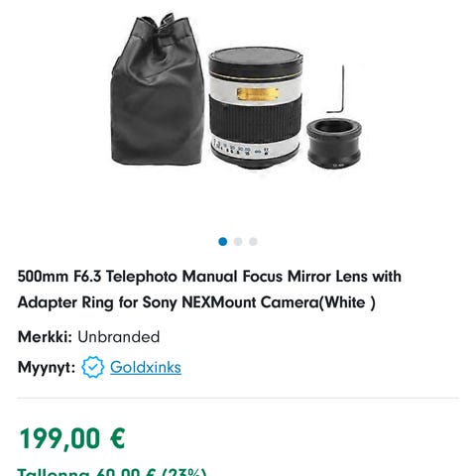
Task: Open the Goldxinks seller page link
Action: (146, 367)
